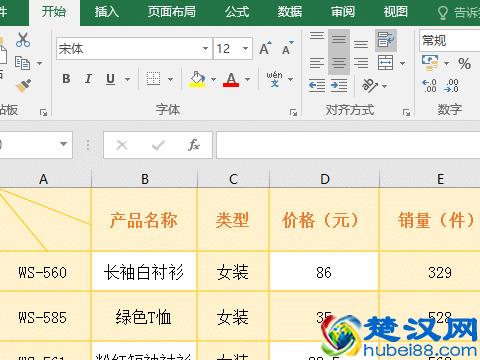Screen dimensions: 480x360
Task: Open the 数据 tab
Action: (x=290, y=12)
